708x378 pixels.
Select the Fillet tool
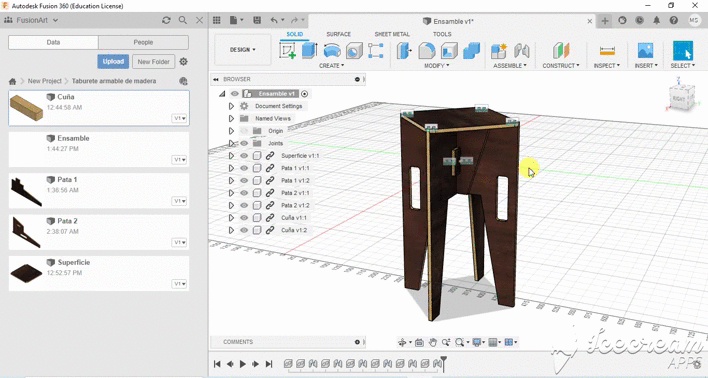(427, 51)
